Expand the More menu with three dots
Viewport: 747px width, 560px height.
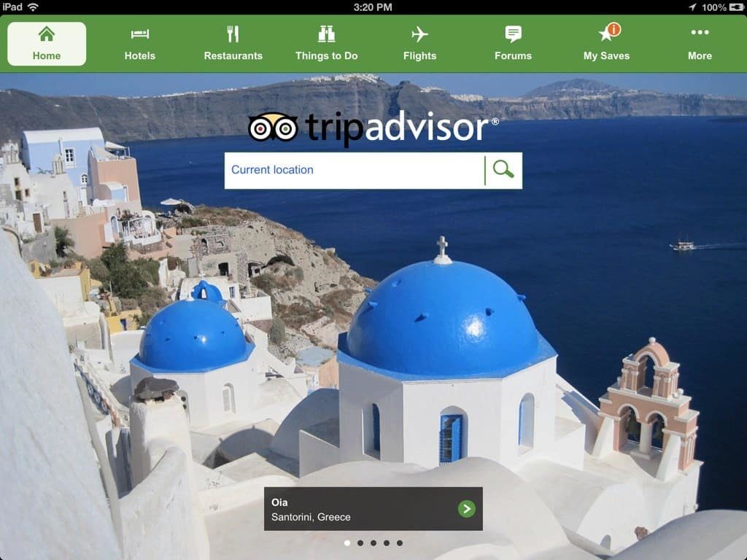pos(700,44)
